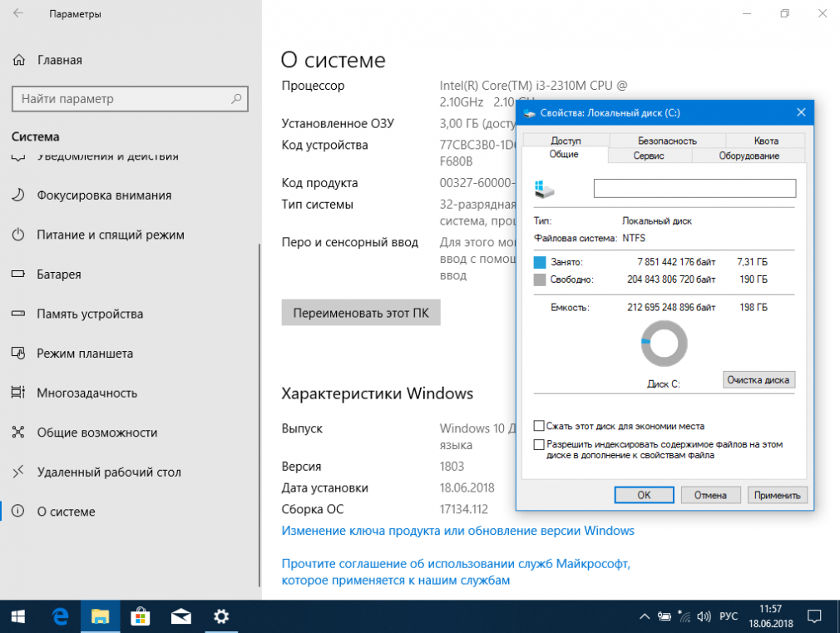Click the disk usage donut chart
The height and width of the screenshot is (633, 840).
[665, 344]
